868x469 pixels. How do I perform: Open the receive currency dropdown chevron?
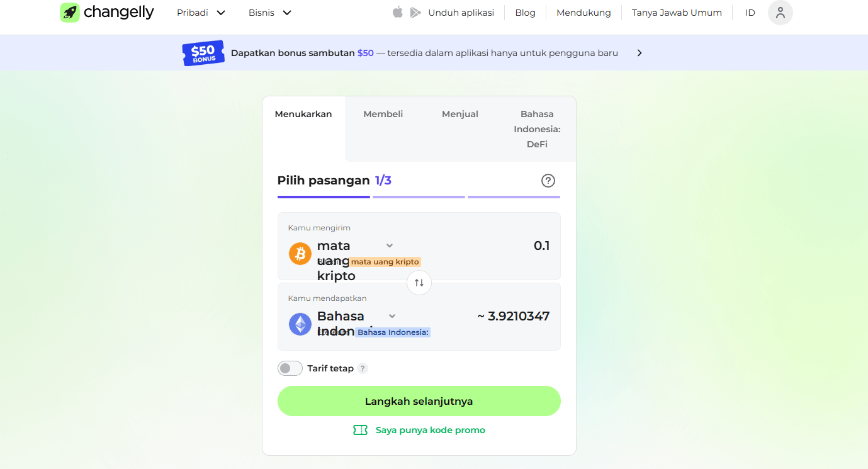click(x=392, y=316)
